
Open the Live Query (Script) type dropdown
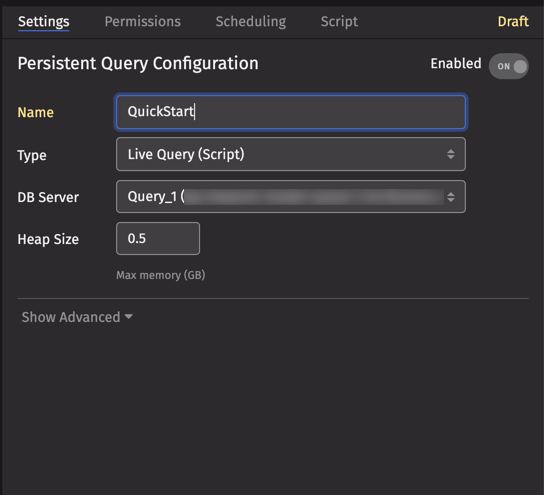pos(291,154)
